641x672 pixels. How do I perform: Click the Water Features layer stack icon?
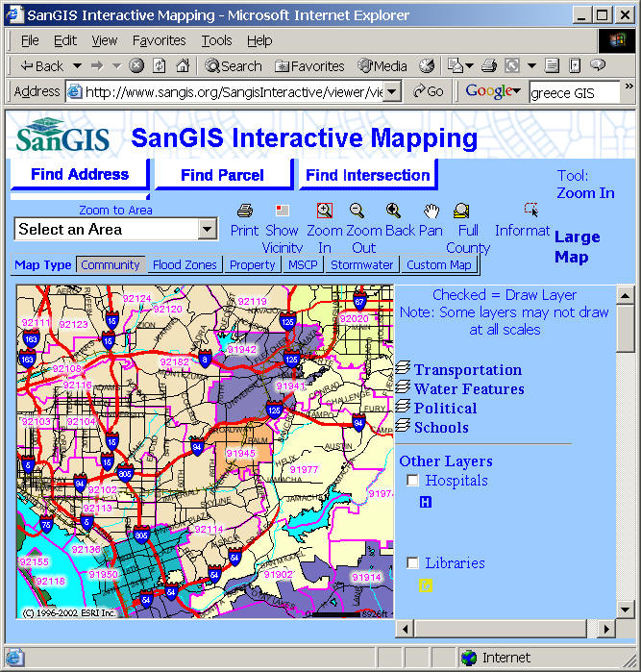[x=403, y=387]
